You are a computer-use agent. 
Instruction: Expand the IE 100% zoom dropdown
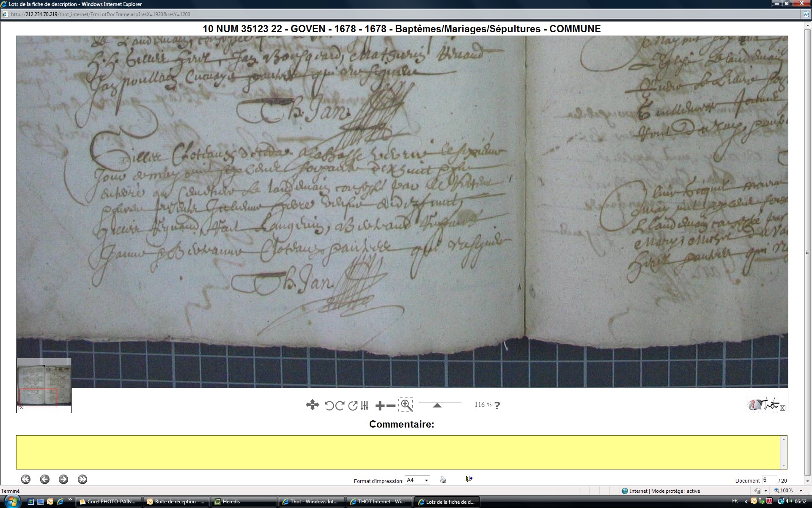pos(801,491)
